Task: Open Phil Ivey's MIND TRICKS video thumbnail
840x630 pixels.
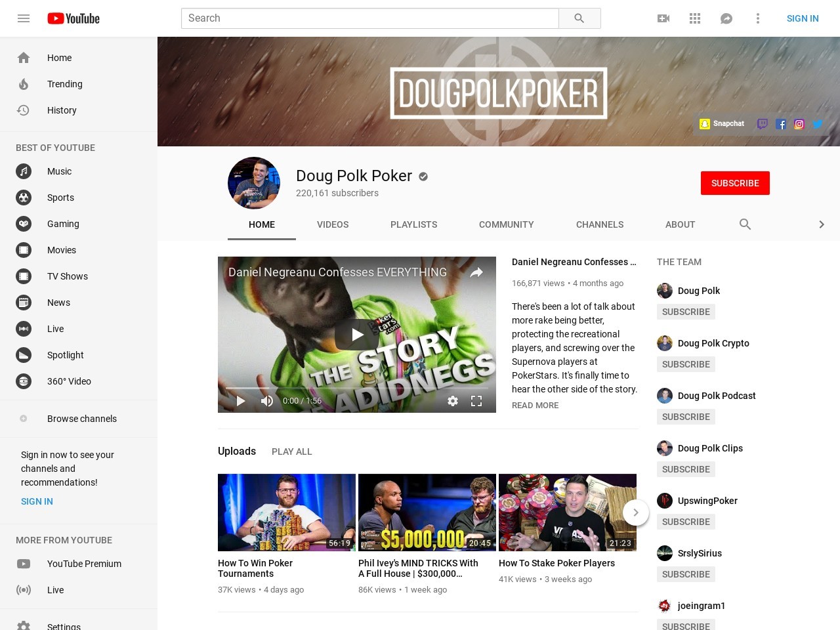Action: [427, 513]
